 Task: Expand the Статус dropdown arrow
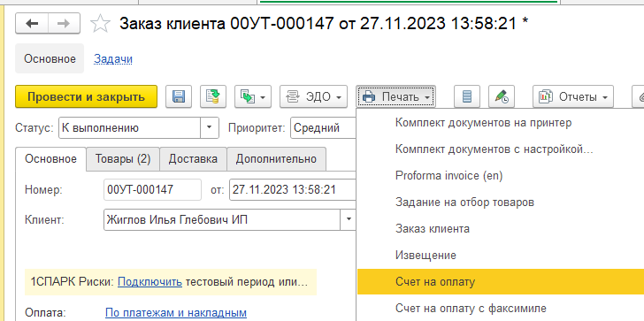tap(210, 127)
